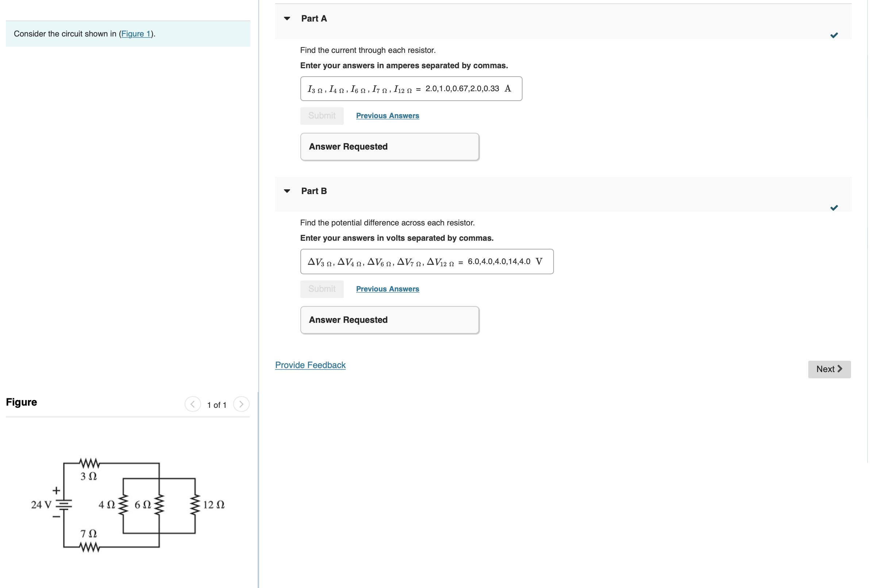
Task: Click Submit button under Part B
Action: (321, 289)
